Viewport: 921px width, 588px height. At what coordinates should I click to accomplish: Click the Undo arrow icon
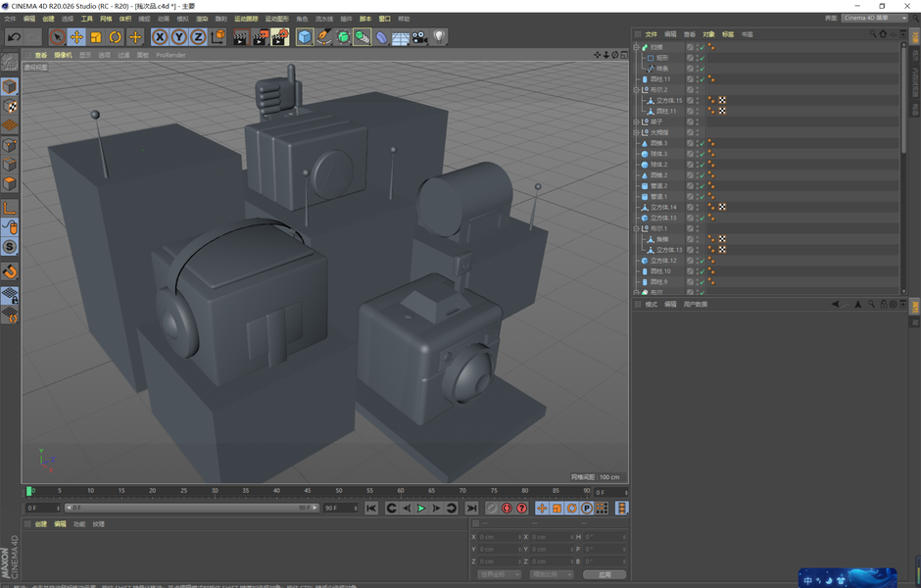pos(14,37)
